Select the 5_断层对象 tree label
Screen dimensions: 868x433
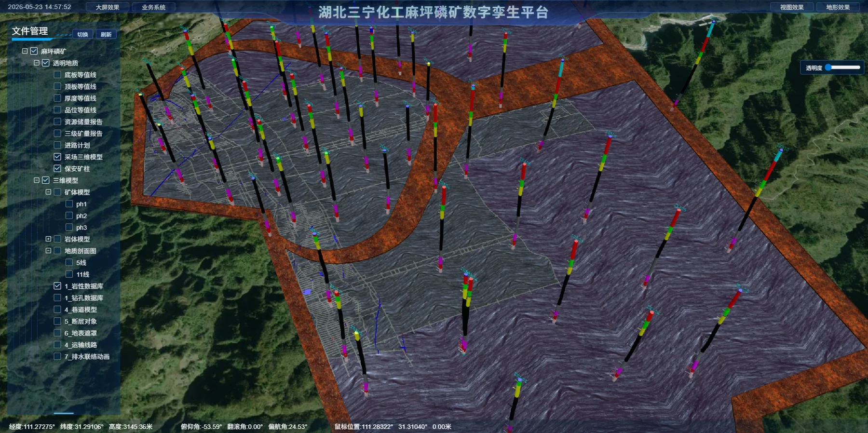(x=81, y=321)
